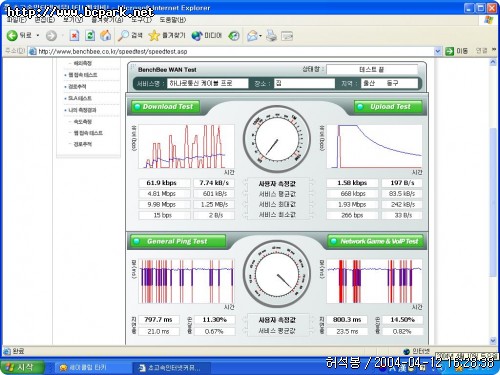Click the Download Test green button

tap(165, 107)
